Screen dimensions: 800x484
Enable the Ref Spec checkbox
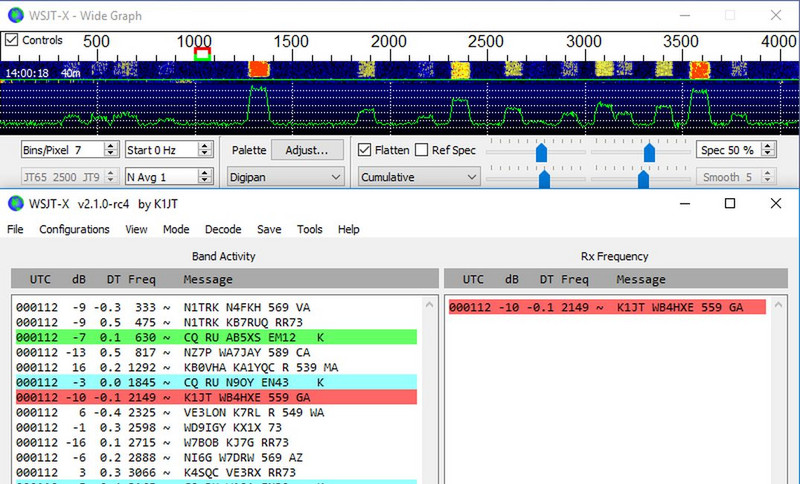tap(421, 150)
